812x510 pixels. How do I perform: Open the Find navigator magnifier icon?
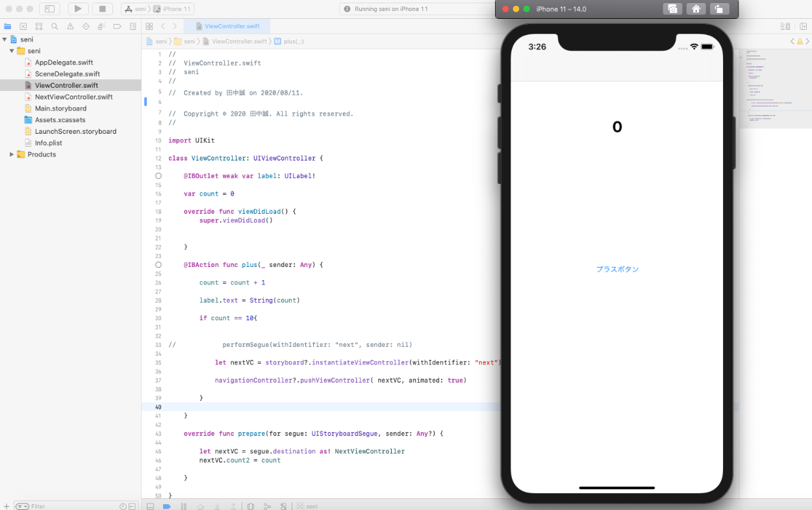[55, 27]
